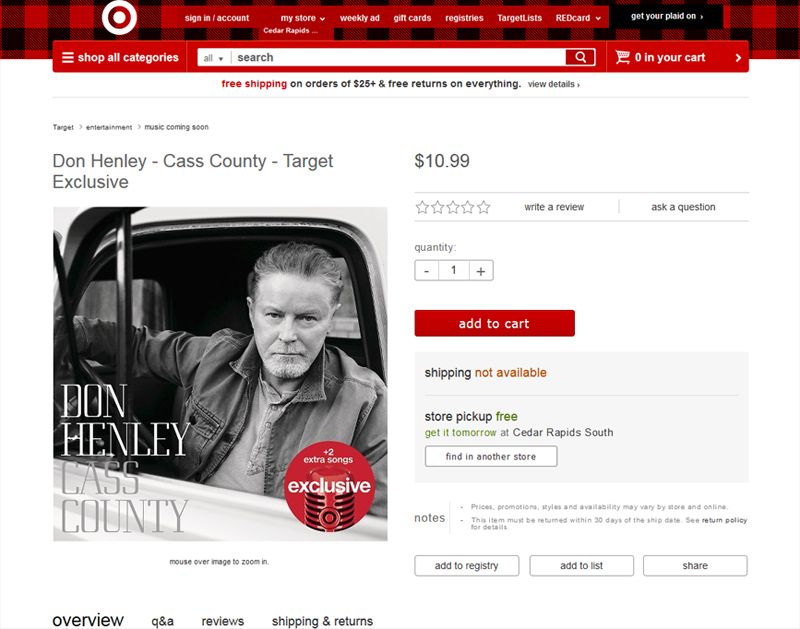Click inside the search text field
This screenshot has width=800, height=629.
tap(399, 57)
